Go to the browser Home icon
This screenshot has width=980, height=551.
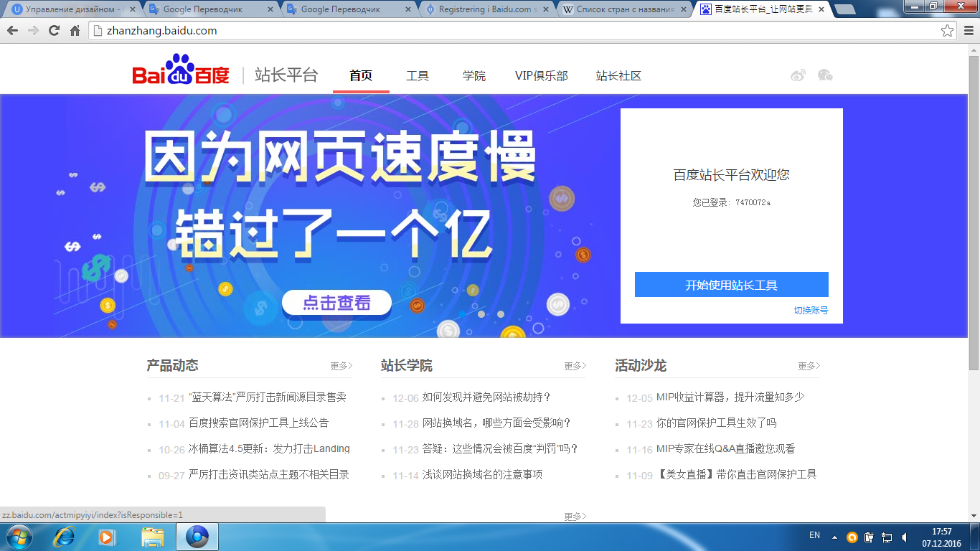(75, 31)
